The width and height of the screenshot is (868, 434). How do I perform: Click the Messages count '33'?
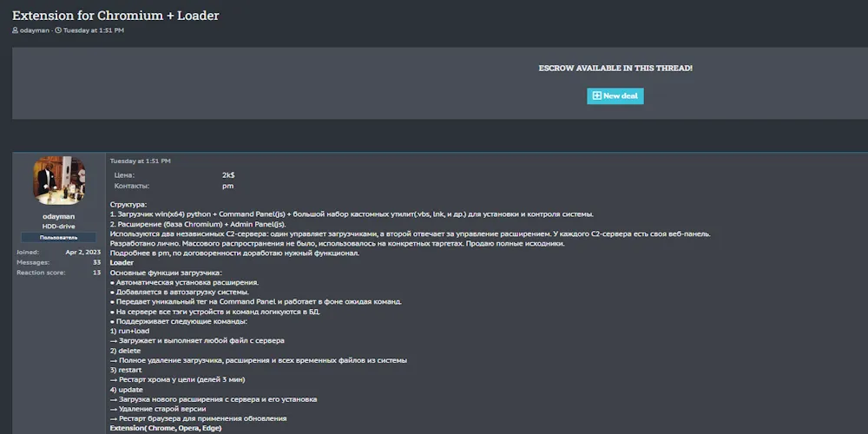coord(97,262)
